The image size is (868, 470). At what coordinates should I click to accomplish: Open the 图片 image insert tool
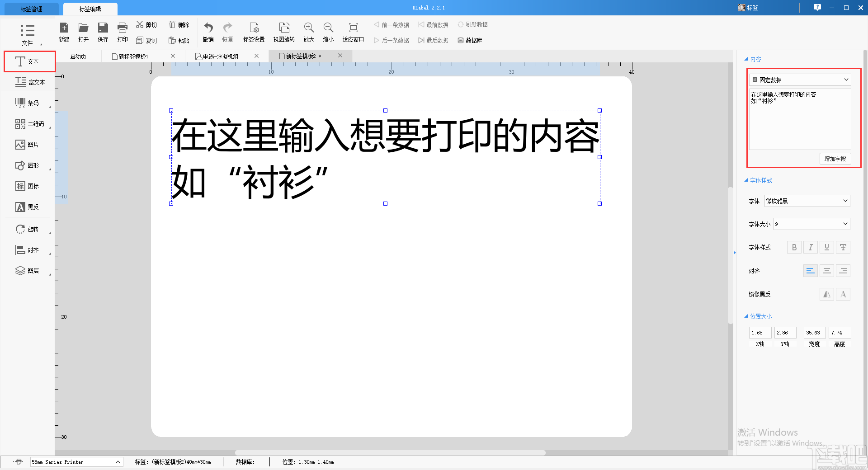click(27, 144)
